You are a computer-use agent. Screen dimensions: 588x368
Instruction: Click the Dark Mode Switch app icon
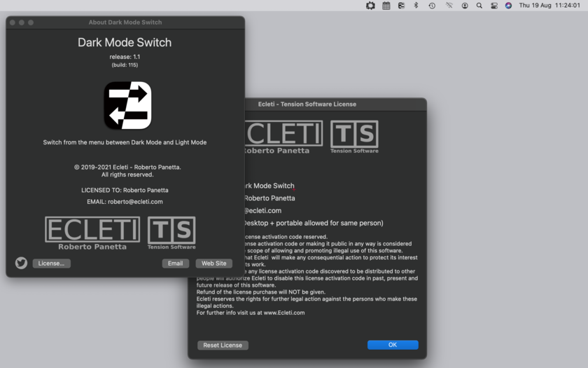pyautogui.click(x=127, y=105)
